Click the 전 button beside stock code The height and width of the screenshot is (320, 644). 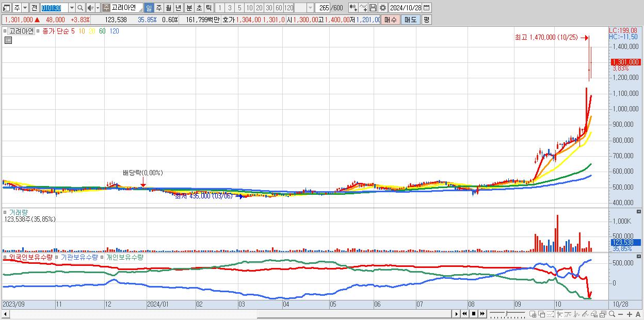pyautogui.click(x=34, y=8)
